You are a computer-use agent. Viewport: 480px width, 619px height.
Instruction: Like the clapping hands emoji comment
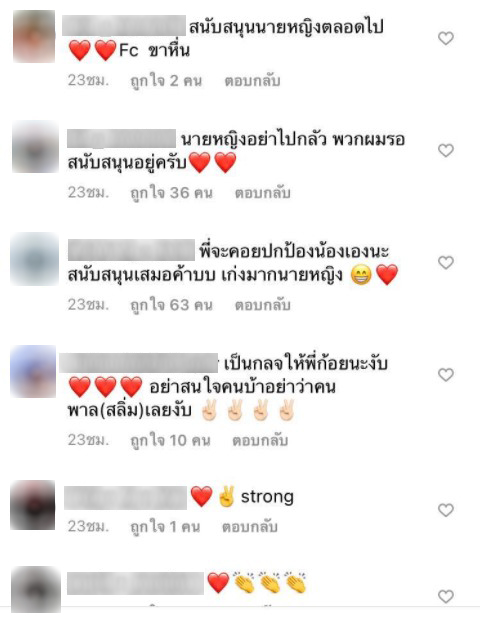coord(446,596)
